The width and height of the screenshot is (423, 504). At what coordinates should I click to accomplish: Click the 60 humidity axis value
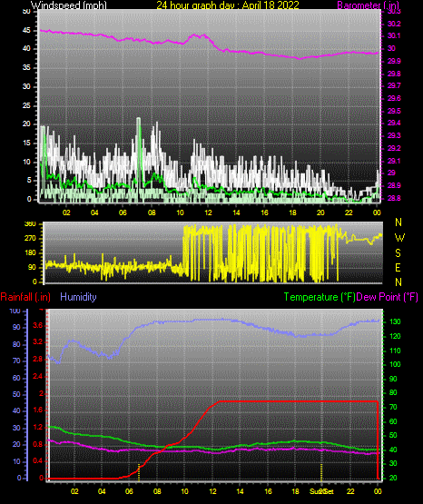click(16, 378)
